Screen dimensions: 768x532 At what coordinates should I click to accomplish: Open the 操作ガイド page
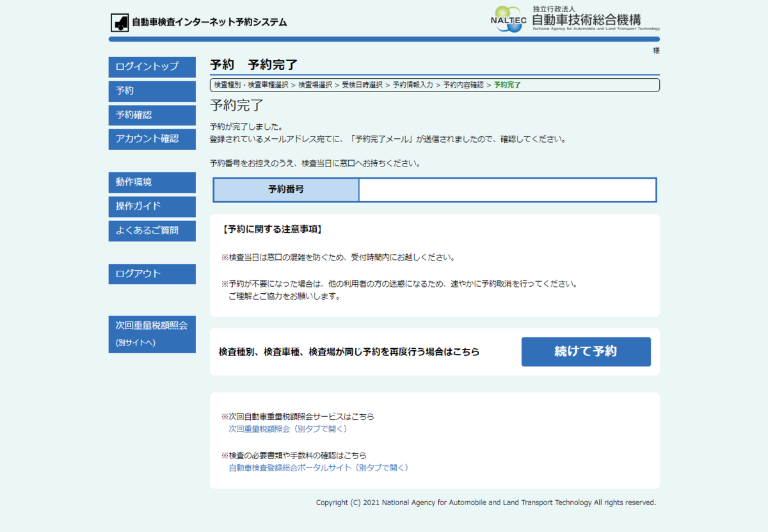pos(152,207)
